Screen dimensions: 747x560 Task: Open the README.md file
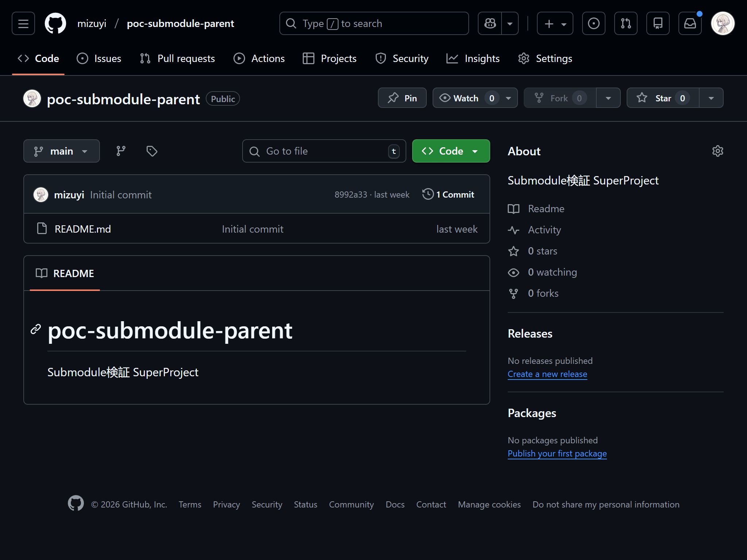tap(82, 229)
